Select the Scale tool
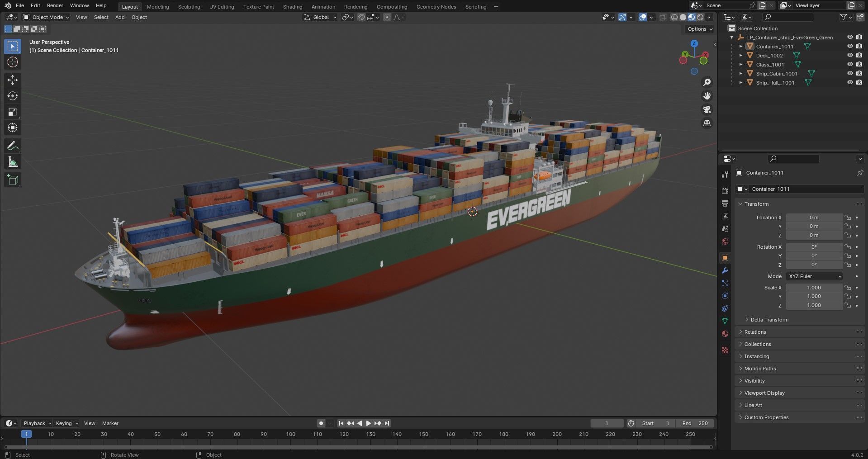Viewport: 868px width, 459px height. 13,112
